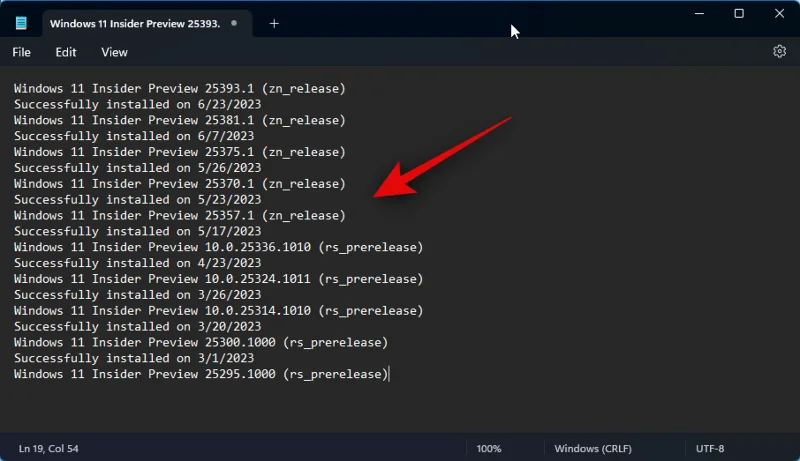Screen dimensions: 800x461
Task: Close the Notepad window
Action: (x=780, y=13)
